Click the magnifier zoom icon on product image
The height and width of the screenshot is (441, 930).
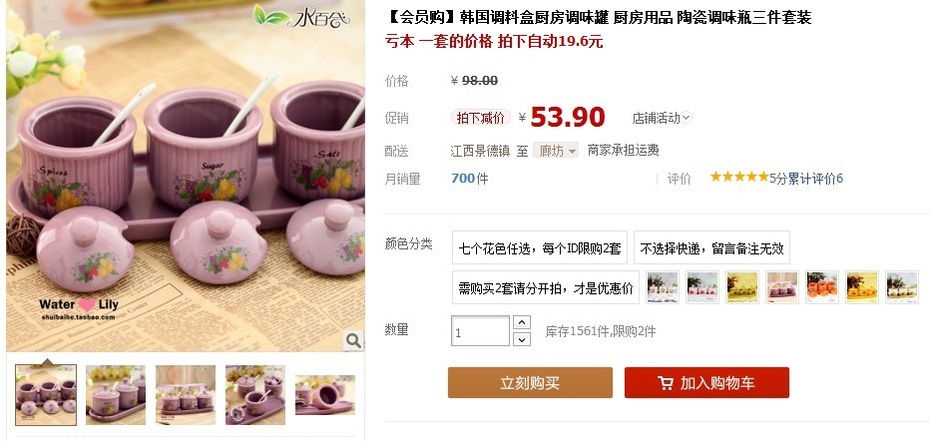tap(353, 341)
